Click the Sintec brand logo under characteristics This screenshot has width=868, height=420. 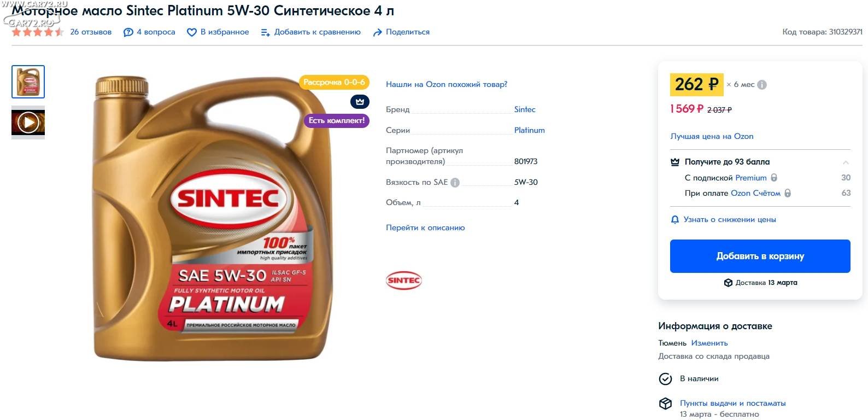pos(404,280)
